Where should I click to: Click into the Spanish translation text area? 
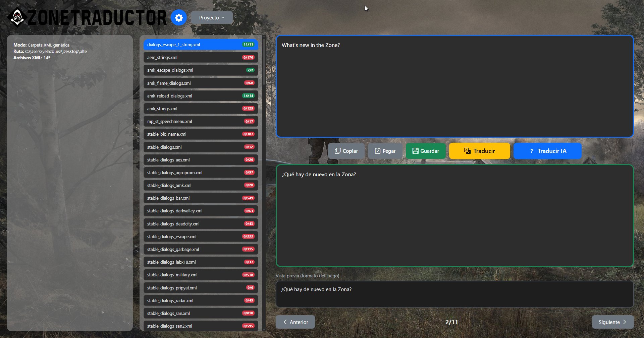[x=454, y=215]
